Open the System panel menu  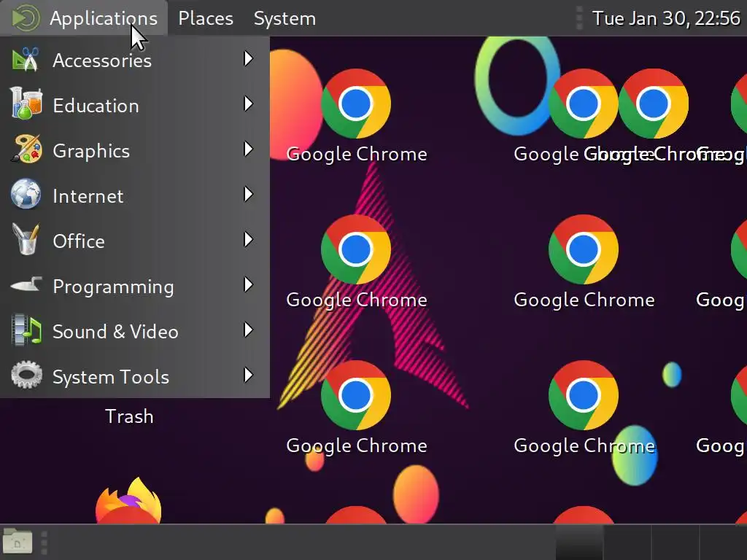[x=285, y=18]
